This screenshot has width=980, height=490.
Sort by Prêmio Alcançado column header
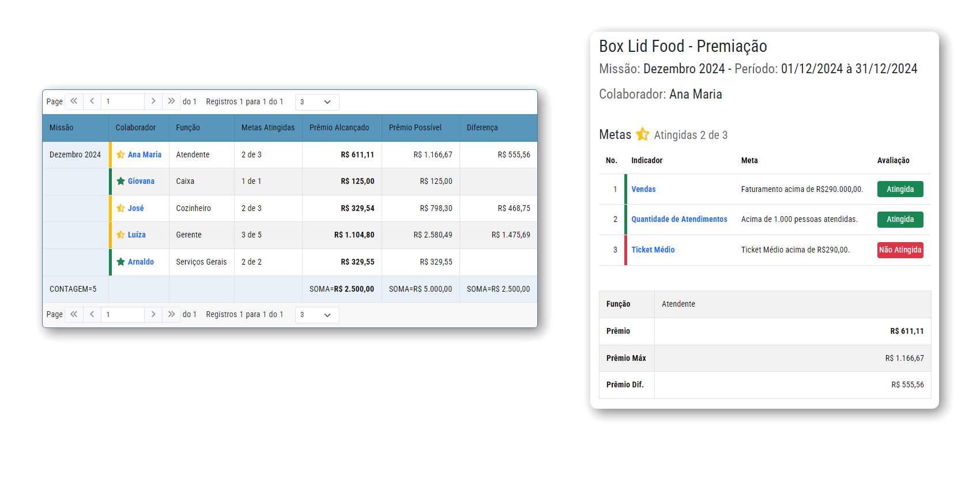point(339,127)
